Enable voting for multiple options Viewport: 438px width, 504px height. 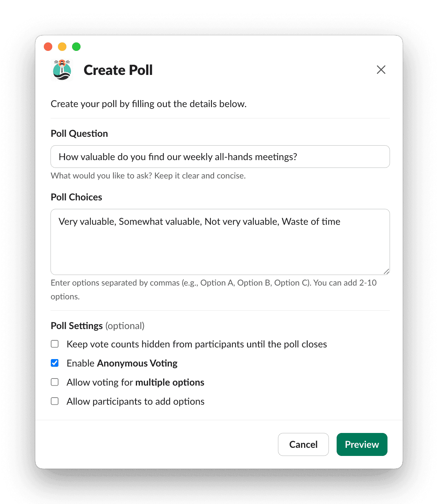55,382
